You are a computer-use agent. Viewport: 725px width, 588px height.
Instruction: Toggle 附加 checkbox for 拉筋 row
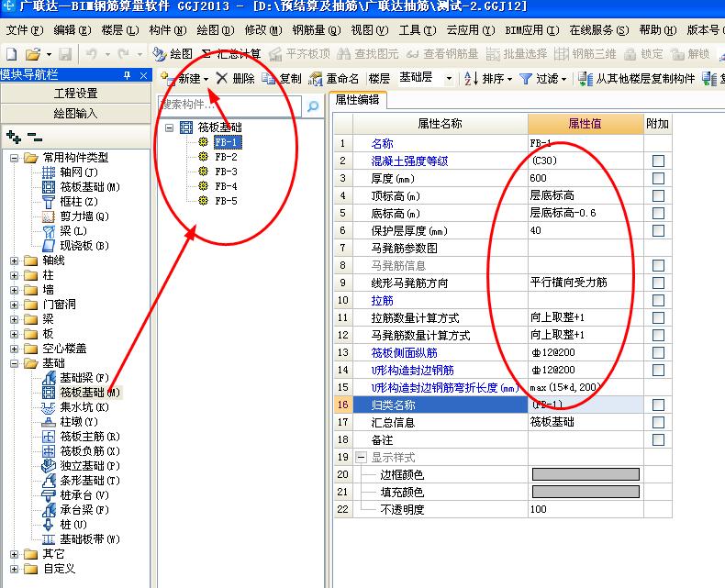[x=658, y=301]
